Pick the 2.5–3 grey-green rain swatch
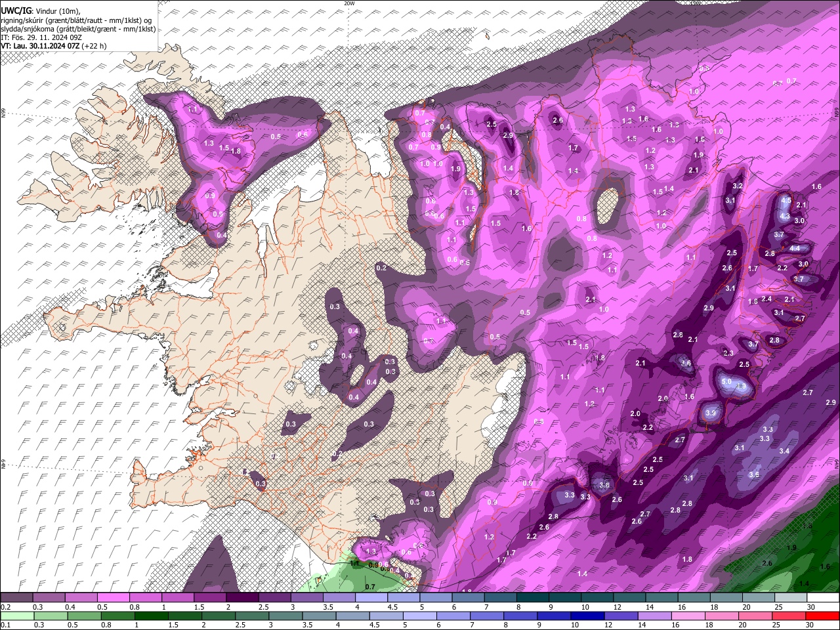 251,616
